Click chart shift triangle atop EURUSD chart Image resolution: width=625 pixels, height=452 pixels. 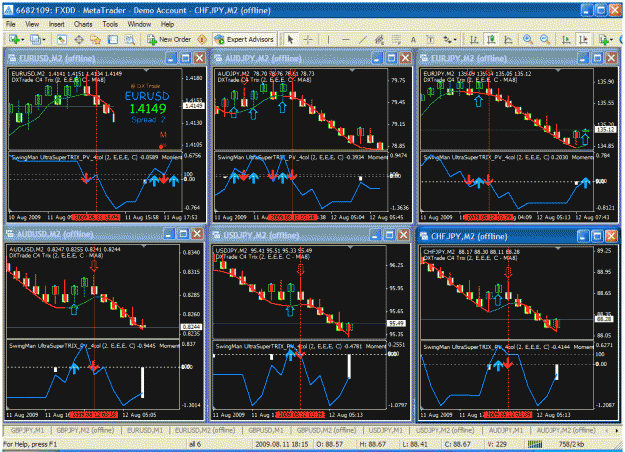[147, 70]
